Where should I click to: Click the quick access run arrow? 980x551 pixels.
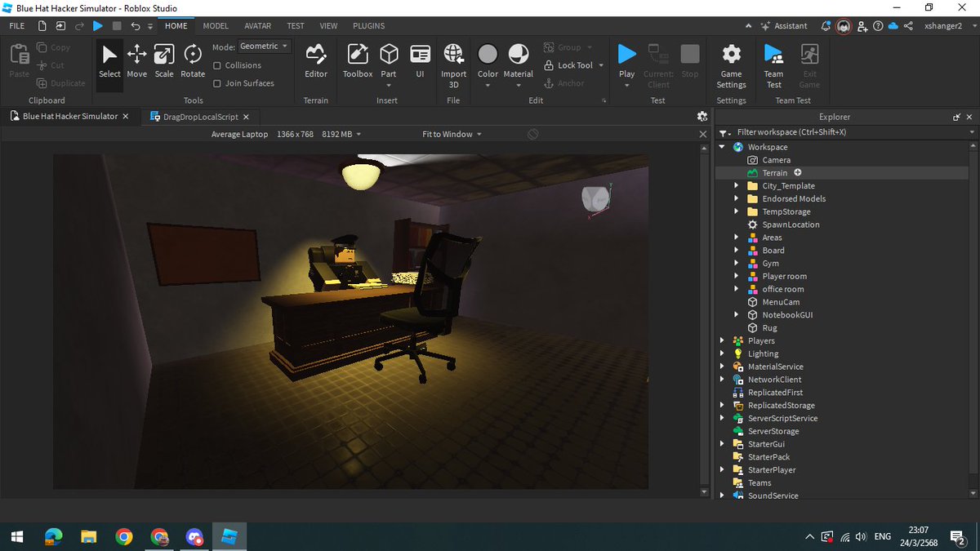pyautogui.click(x=98, y=26)
